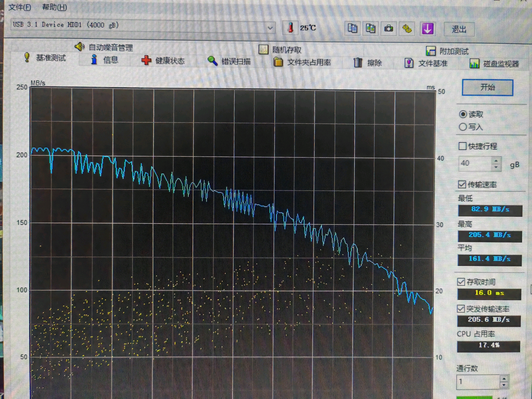Image resolution: width=532 pixels, height=399 pixels.
Task: Click the light bulb 基准测试 icon
Action: click(27, 57)
